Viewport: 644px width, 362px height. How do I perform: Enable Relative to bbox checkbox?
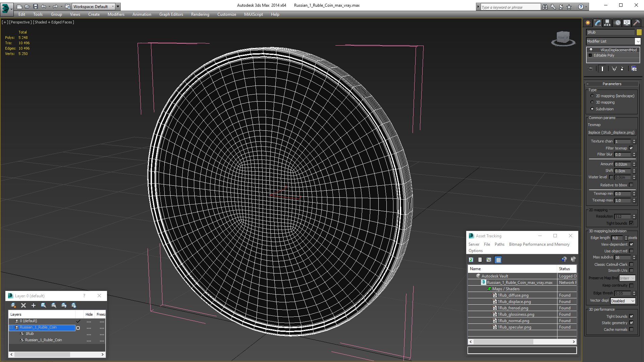point(631,185)
